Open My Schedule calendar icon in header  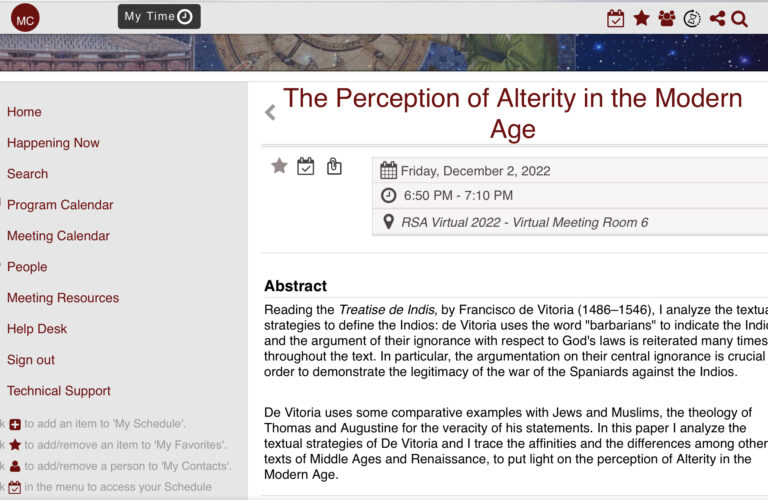pos(616,18)
